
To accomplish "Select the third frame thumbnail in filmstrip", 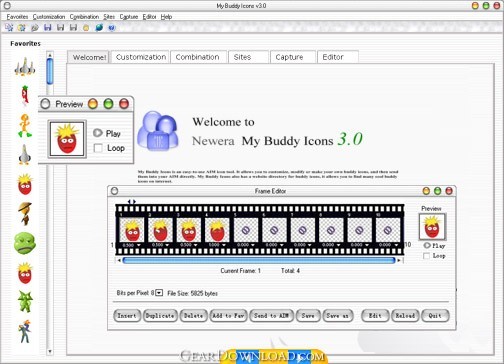I will pyautogui.click(x=189, y=230).
